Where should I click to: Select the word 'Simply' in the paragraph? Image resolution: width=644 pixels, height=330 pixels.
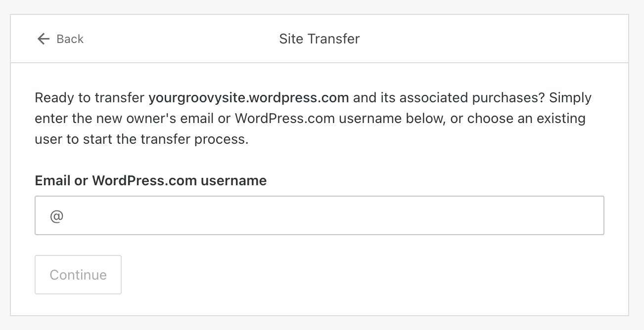[x=570, y=97]
